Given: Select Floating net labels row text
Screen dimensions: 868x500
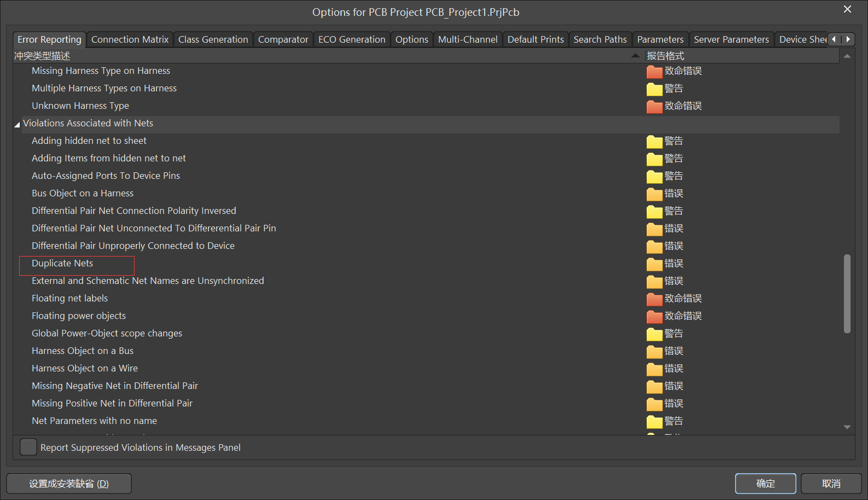Looking at the screenshot, I should click(69, 298).
